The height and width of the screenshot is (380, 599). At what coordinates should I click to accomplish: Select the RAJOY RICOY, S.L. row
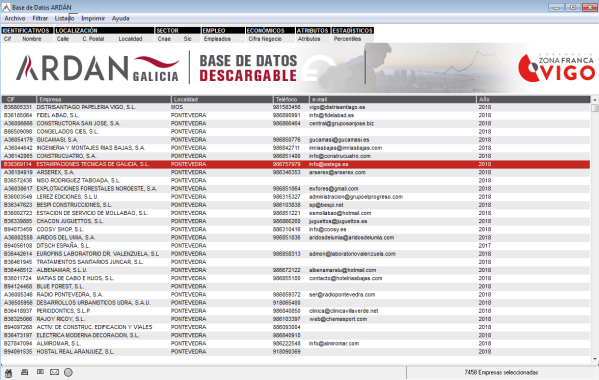pyautogui.click(x=296, y=319)
